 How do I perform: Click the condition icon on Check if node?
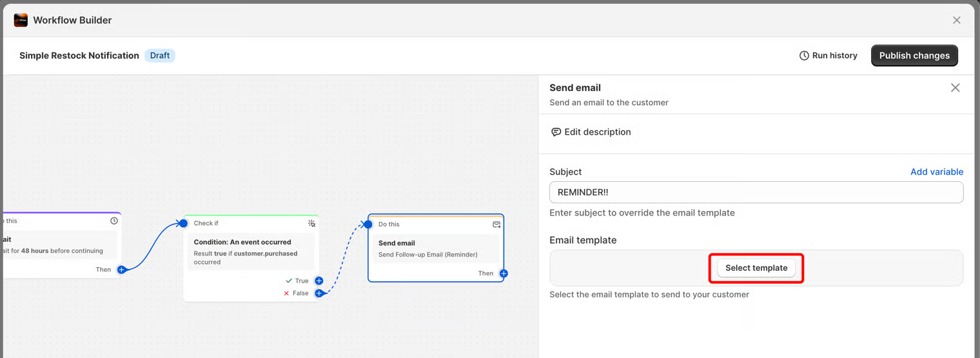pyautogui.click(x=311, y=223)
